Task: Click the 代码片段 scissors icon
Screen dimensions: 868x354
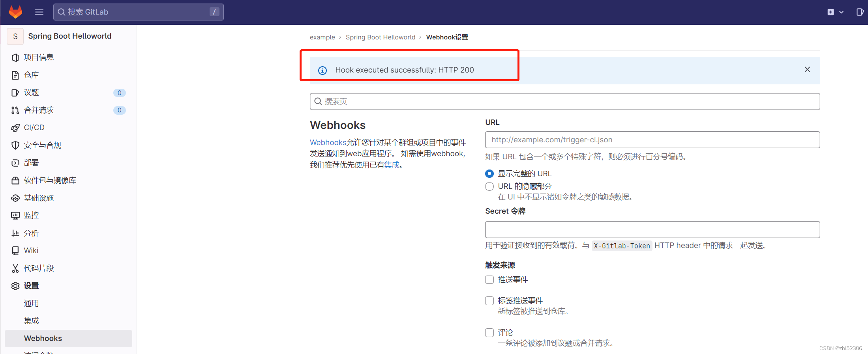Action: coord(15,268)
